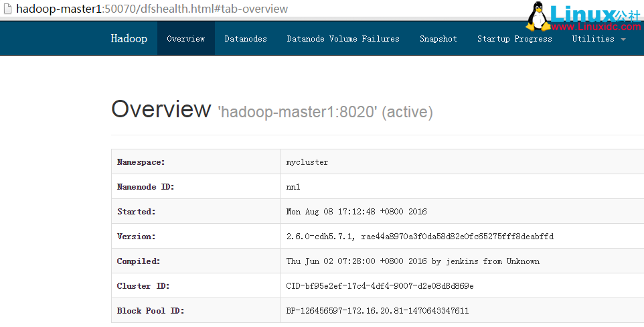The height and width of the screenshot is (327, 644).
Task: Click the Namenode ID: label
Action: [x=146, y=187]
